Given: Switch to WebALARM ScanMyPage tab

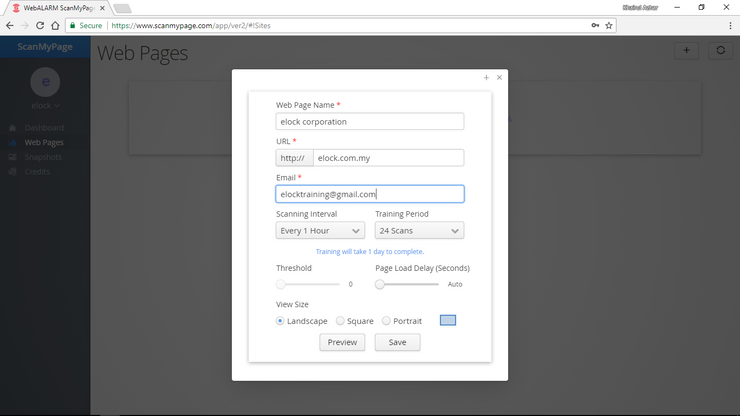Looking at the screenshot, I should click(59, 8).
